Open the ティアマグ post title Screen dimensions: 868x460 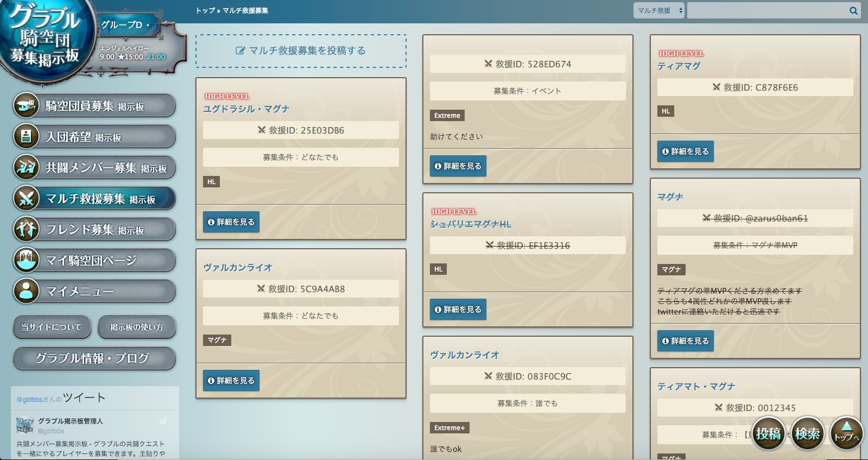(679, 66)
